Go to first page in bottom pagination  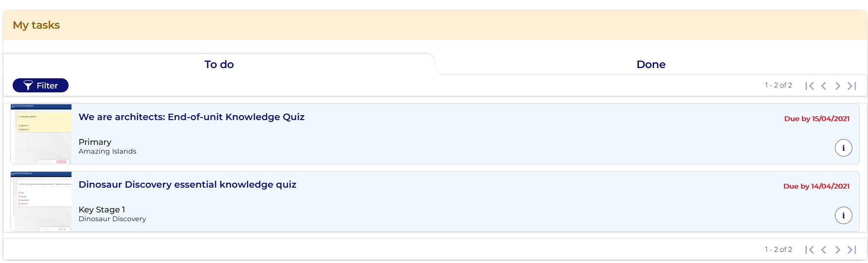click(x=809, y=250)
